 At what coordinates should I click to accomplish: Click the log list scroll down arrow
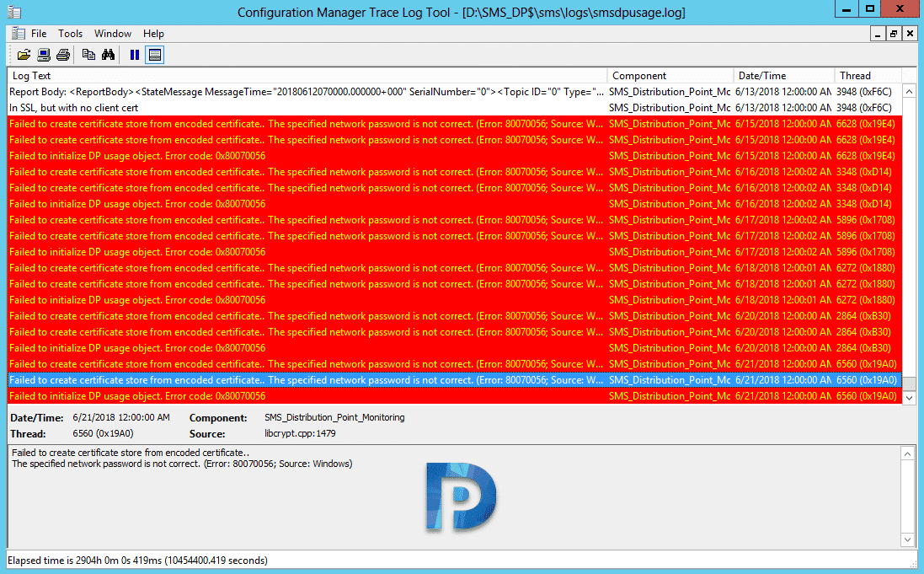click(910, 397)
